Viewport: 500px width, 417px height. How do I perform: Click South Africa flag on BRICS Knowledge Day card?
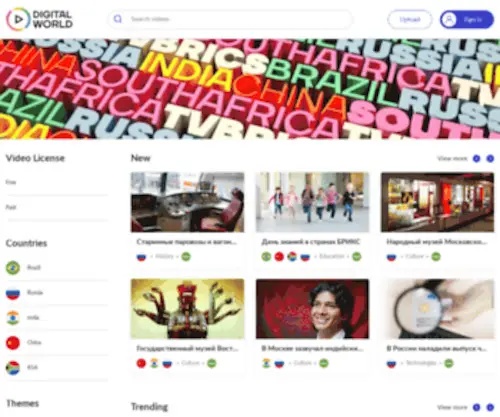point(292,257)
